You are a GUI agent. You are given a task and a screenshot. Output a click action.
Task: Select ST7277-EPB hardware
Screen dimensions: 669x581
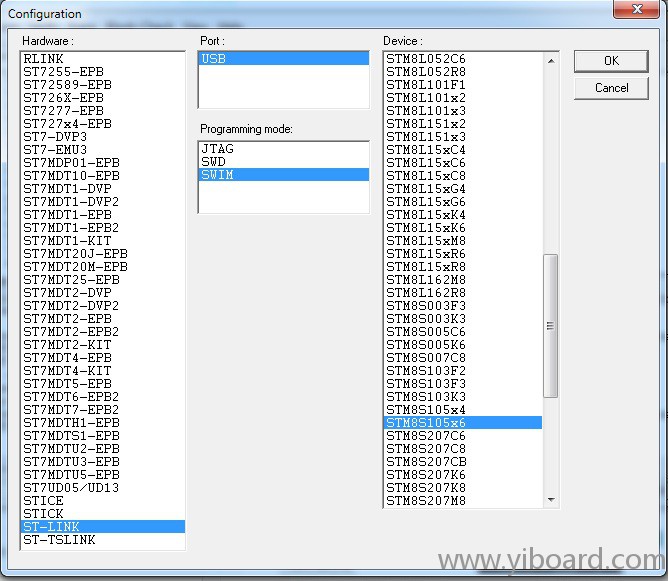pyautogui.click(x=103, y=110)
